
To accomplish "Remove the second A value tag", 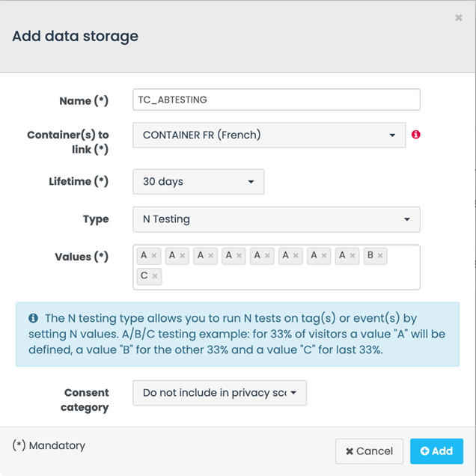I will tap(183, 256).
